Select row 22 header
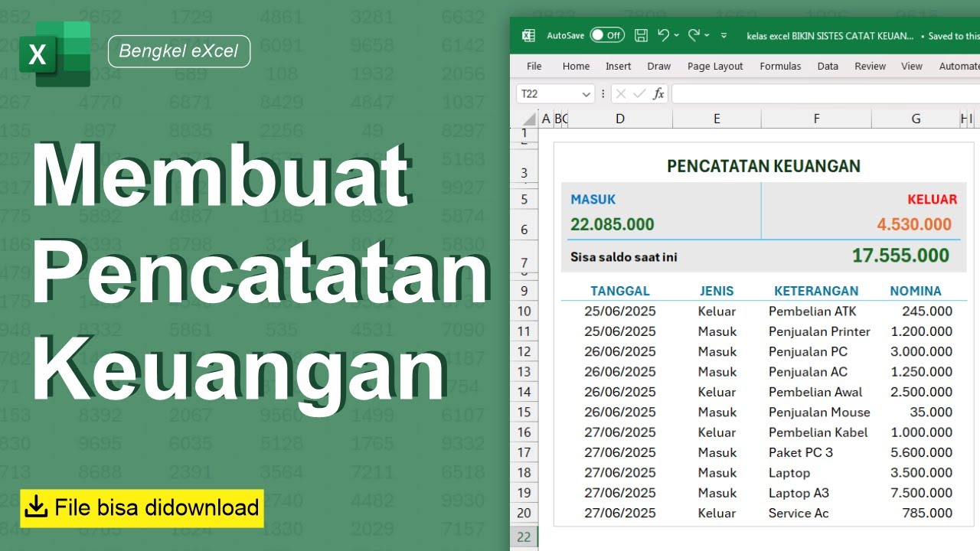The image size is (980, 551). click(524, 537)
